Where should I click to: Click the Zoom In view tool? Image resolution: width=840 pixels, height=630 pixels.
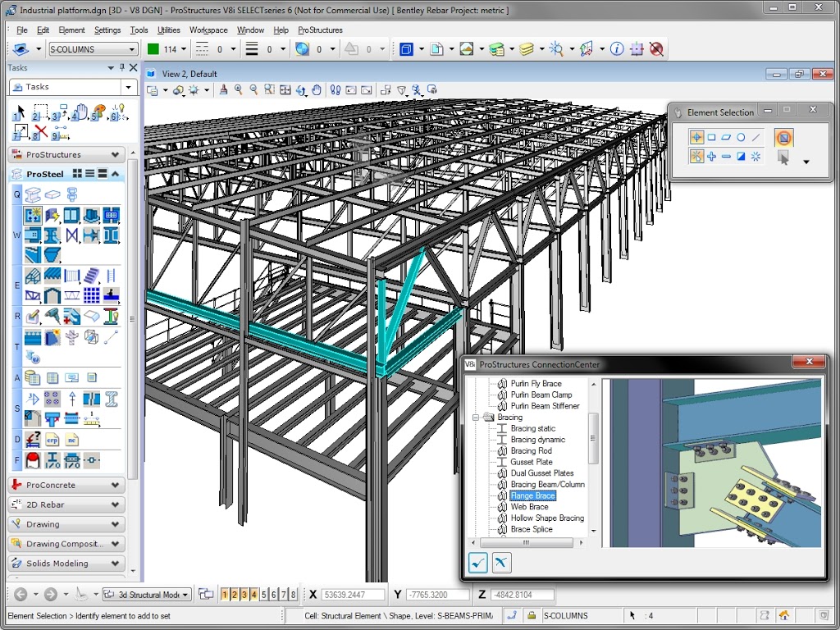point(239,90)
